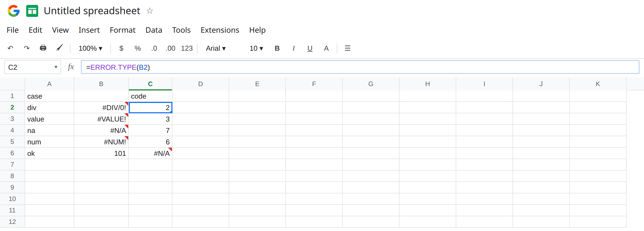Increase decimal places (.00)
644x231 pixels.
171,48
